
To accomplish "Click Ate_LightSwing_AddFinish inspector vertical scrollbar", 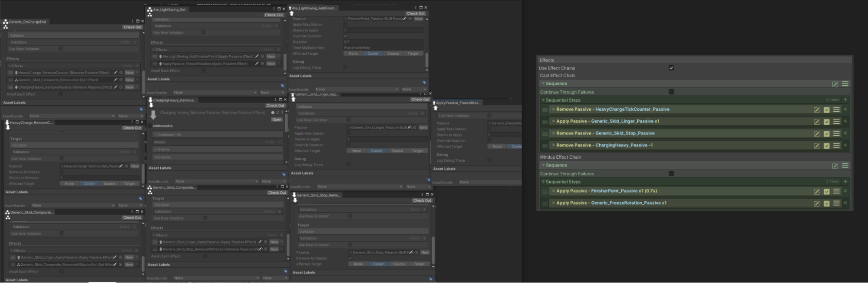I will [x=427, y=60].
